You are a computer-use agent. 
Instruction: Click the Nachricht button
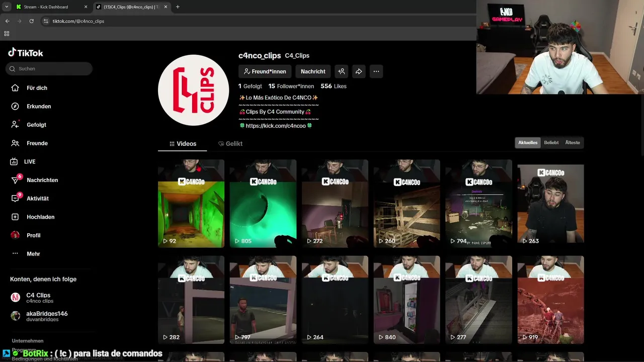(313, 71)
